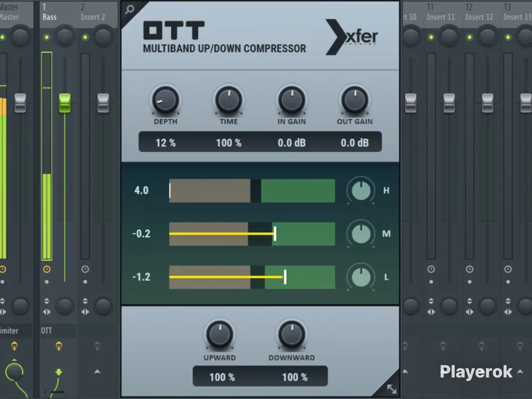532x399 pixels.
Task: Toggle the effects enable switch on Insert 2
Action: (97, 346)
